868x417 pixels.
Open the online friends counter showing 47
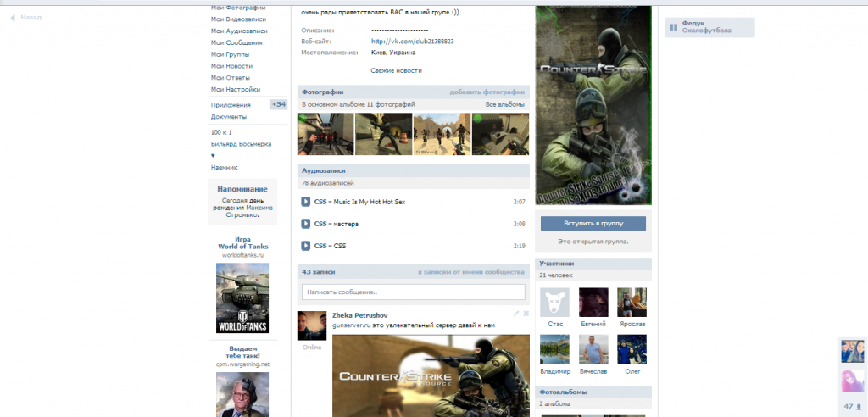click(852, 407)
